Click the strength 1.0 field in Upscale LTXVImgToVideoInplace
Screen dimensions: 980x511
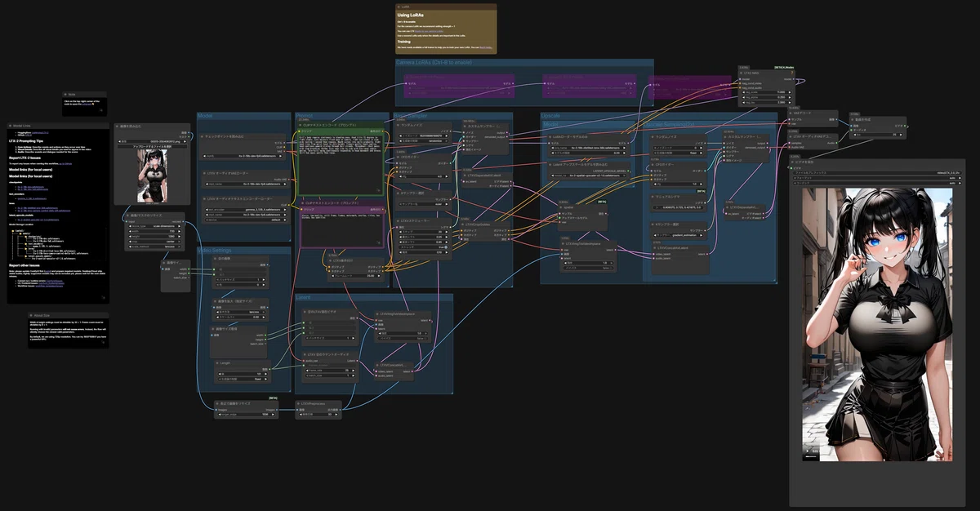tap(588, 263)
